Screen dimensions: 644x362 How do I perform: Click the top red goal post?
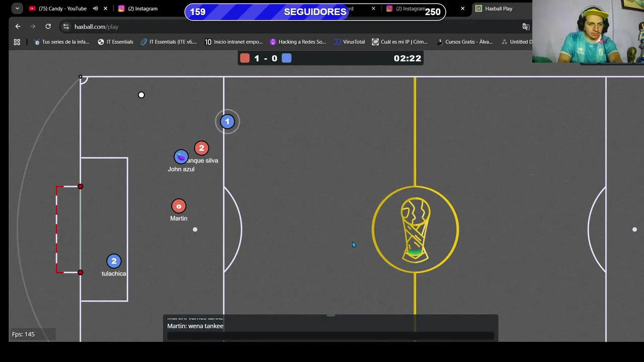click(x=80, y=187)
